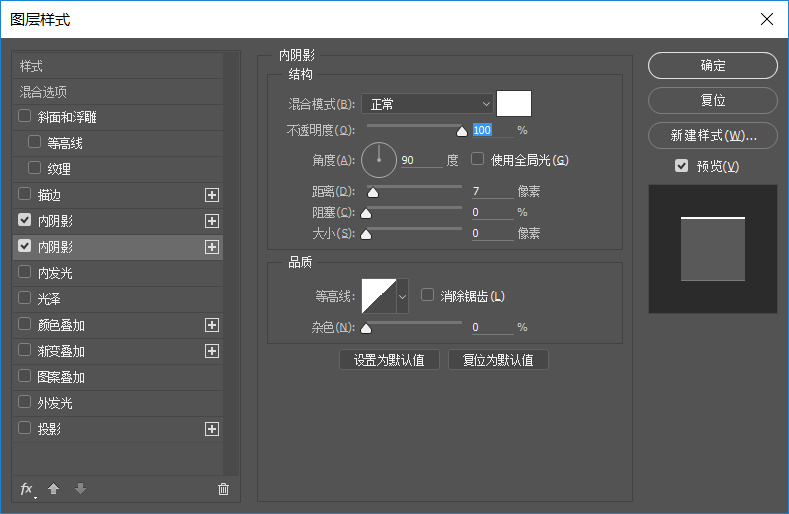Click the 设置为默认值 button

[389, 360]
